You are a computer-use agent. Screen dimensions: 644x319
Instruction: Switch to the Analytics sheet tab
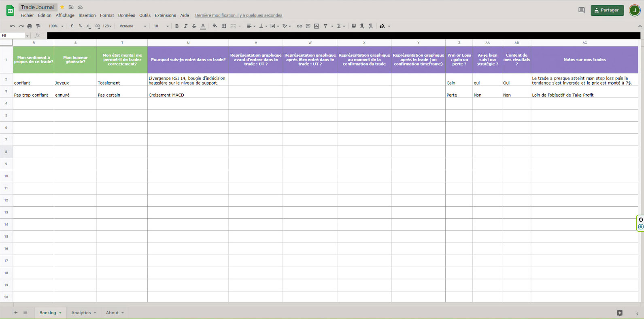(x=84, y=313)
